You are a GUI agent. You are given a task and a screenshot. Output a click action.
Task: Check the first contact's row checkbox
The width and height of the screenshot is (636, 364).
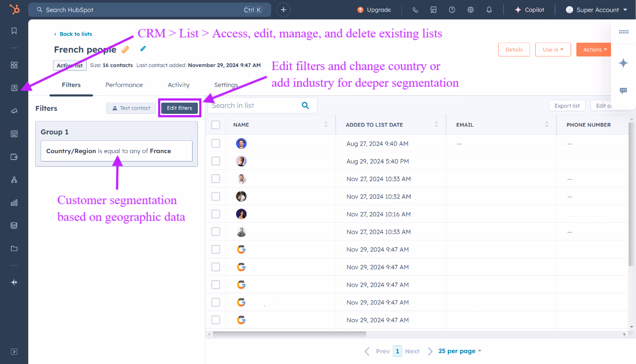coord(216,143)
